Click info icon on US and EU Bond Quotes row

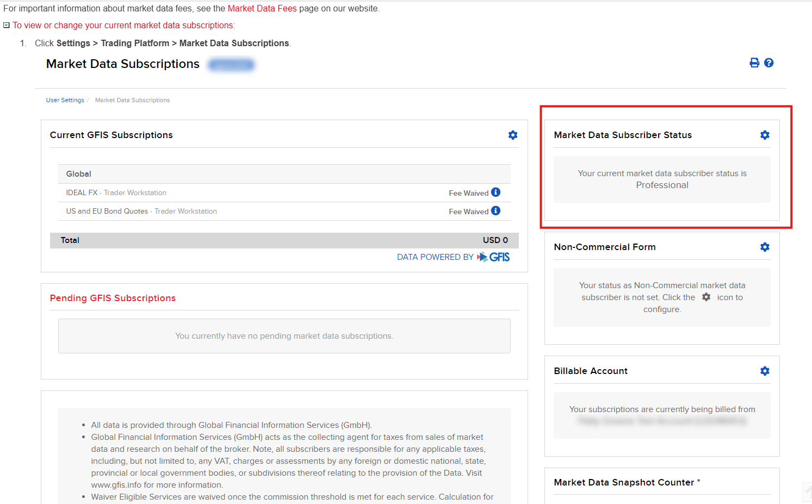495,210
